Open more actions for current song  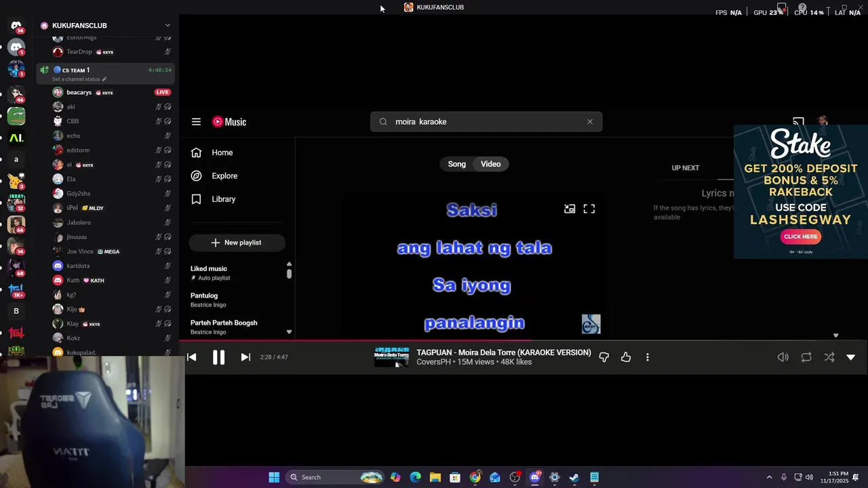click(648, 357)
